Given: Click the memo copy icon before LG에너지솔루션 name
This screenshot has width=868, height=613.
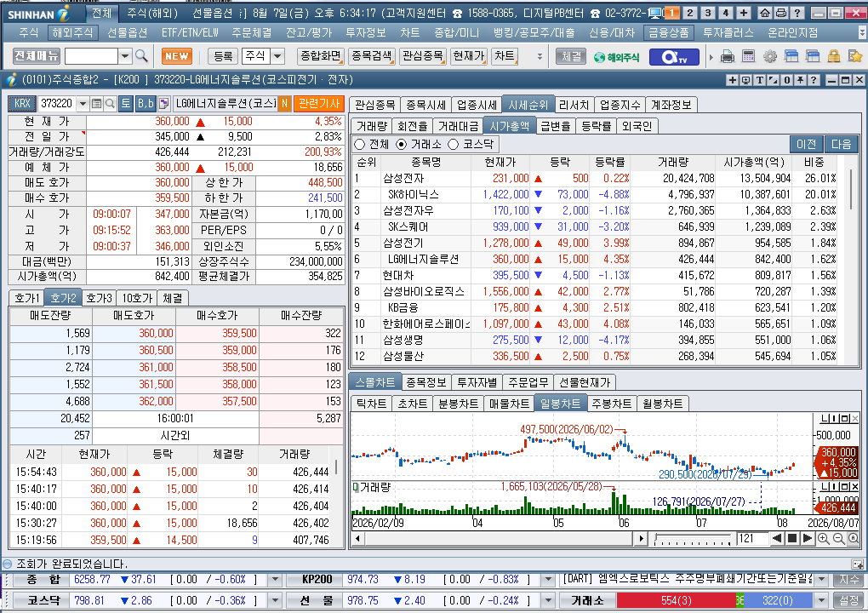Looking at the screenshot, I should (163, 104).
